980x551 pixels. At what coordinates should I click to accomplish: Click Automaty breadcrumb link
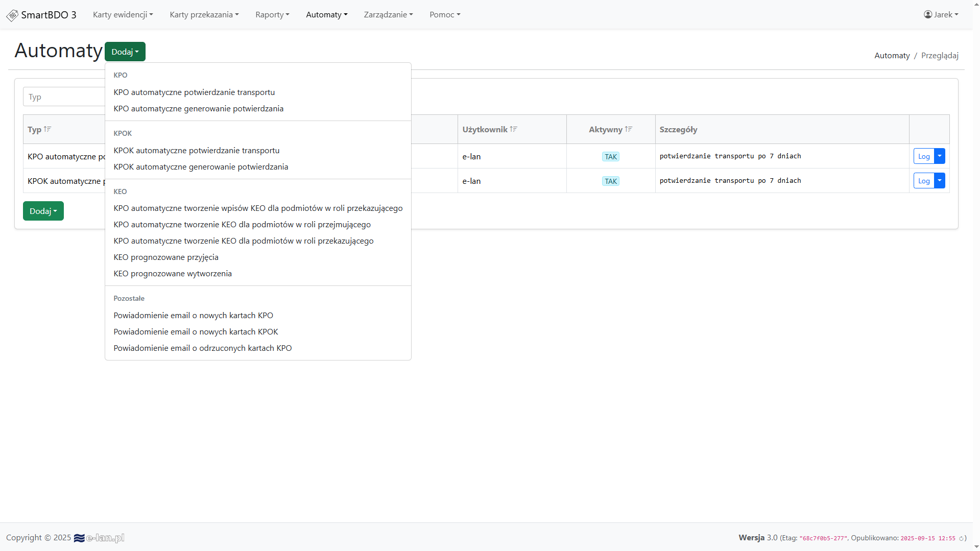[892, 55]
